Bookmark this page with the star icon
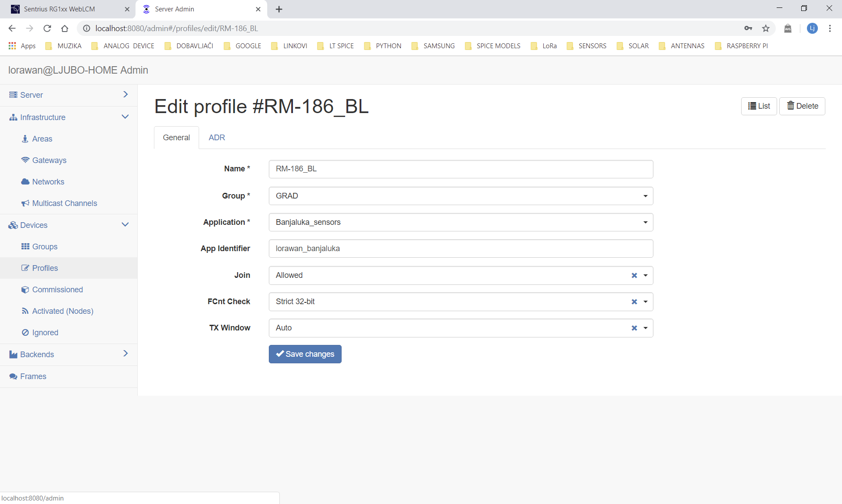This screenshot has width=842, height=504. pos(766,28)
